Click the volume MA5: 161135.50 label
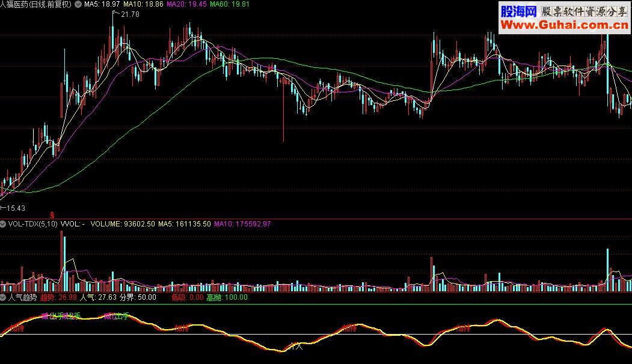Viewport: 632px width, 364px height. pos(185,224)
